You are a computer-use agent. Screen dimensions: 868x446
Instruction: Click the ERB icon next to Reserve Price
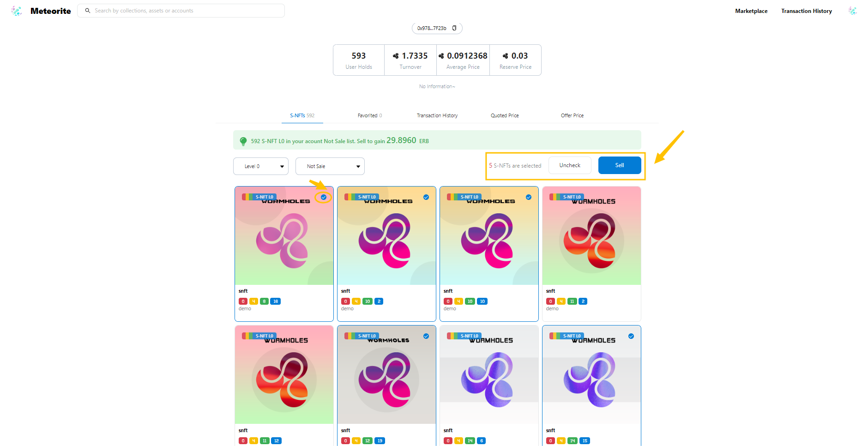pyautogui.click(x=506, y=56)
